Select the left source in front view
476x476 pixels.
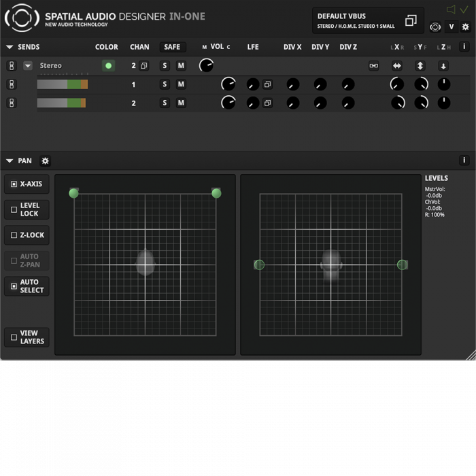click(x=259, y=265)
